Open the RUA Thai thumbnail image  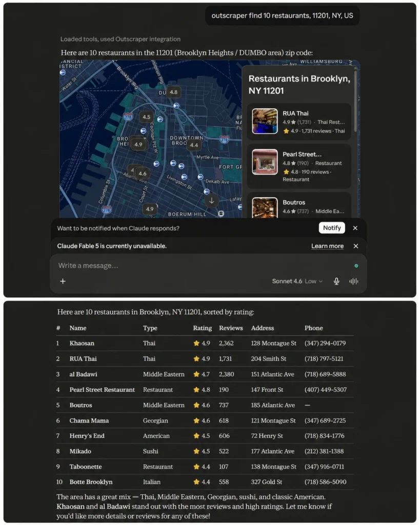(265, 121)
